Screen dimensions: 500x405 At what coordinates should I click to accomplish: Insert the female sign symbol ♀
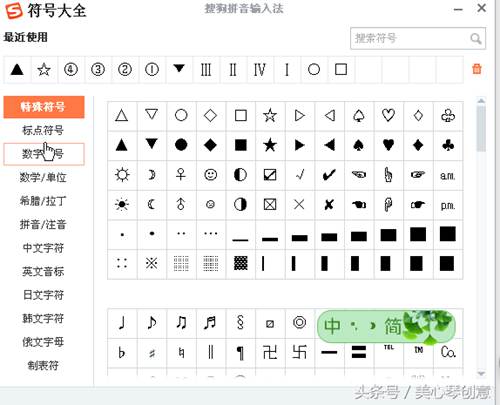pyautogui.click(x=181, y=174)
